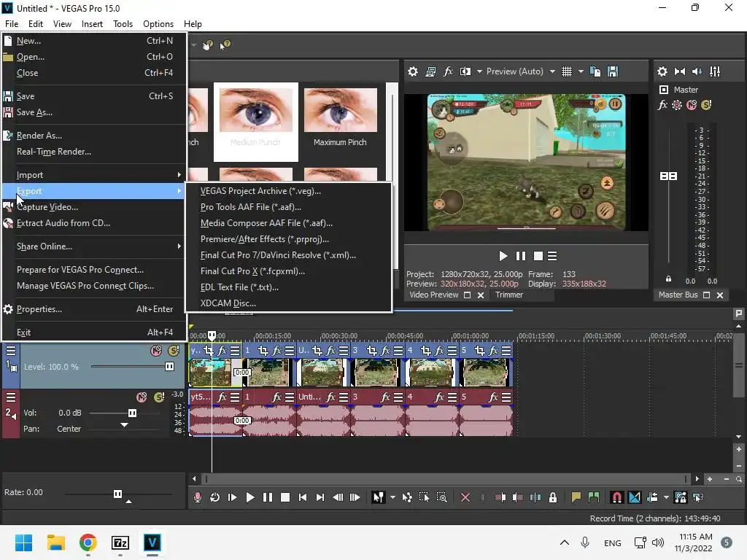The image size is (747, 560).
Task: Click Play in Video Preview window
Action: tap(503, 256)
